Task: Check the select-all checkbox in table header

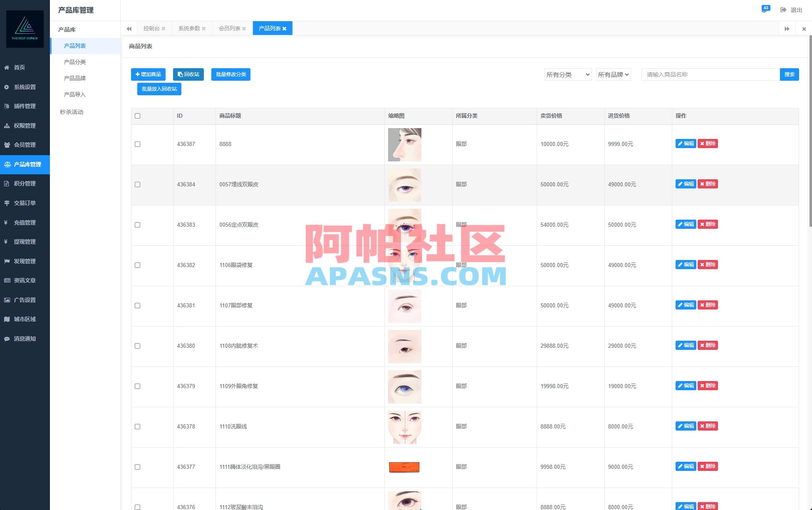Action: [138, 116]
